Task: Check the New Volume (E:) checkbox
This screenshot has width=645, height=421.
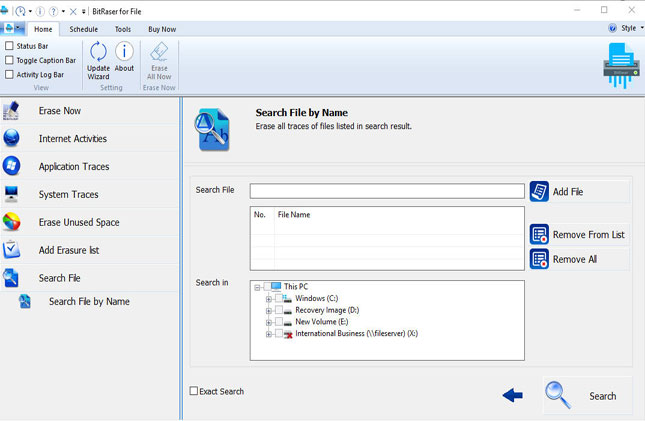Action: coord(278,321)
